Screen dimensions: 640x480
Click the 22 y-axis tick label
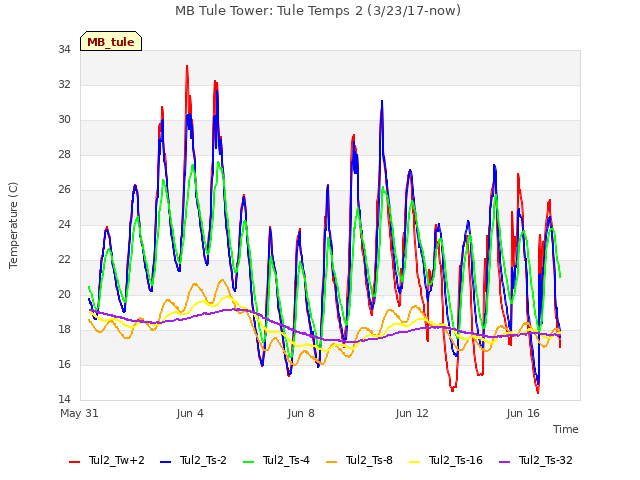[x=64, y=260]
